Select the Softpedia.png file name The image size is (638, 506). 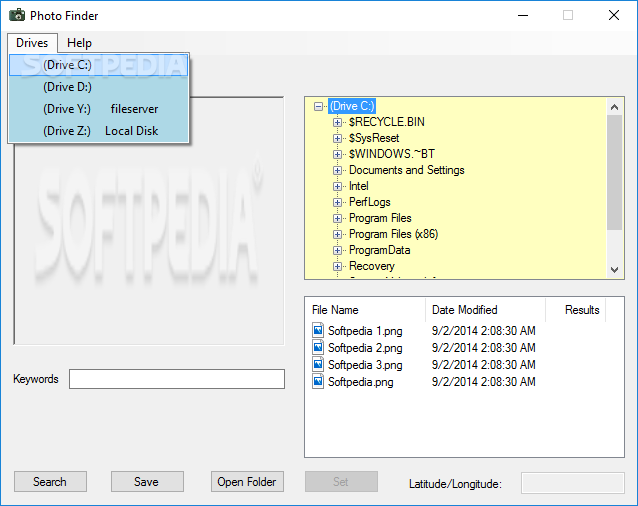(x=361, y=382)
